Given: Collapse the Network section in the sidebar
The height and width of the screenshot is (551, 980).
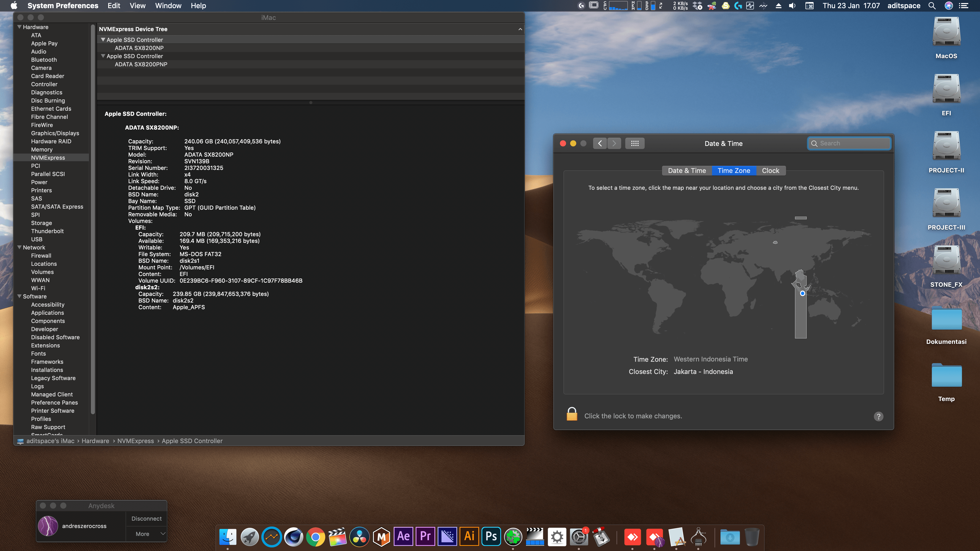Looking at the screenshot, I should (19, 247).
